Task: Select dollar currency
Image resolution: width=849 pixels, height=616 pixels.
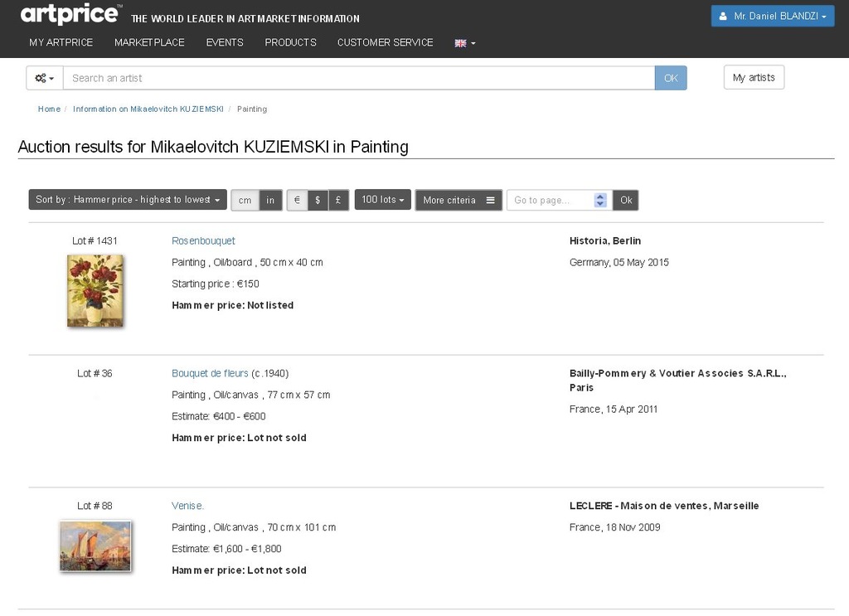Action: 318,201
